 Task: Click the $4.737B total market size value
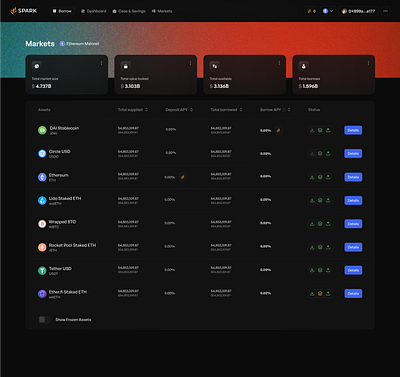coord(42,86)
